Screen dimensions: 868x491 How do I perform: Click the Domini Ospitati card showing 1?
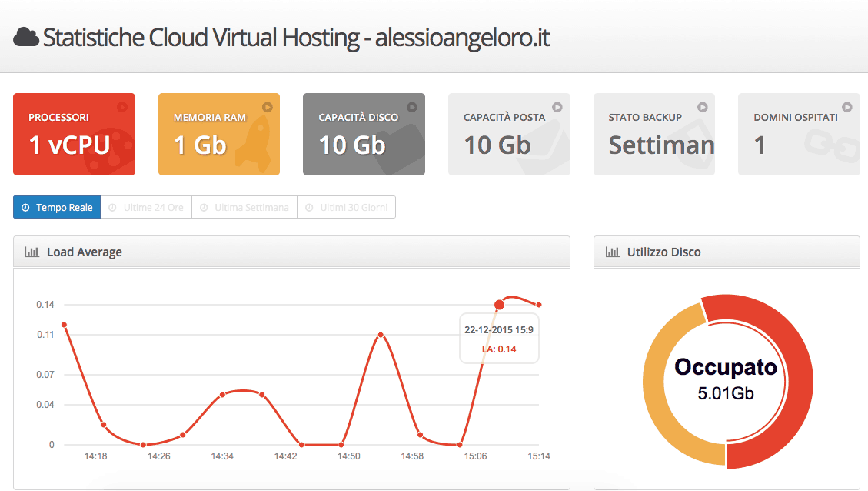[x=799, y=135]
